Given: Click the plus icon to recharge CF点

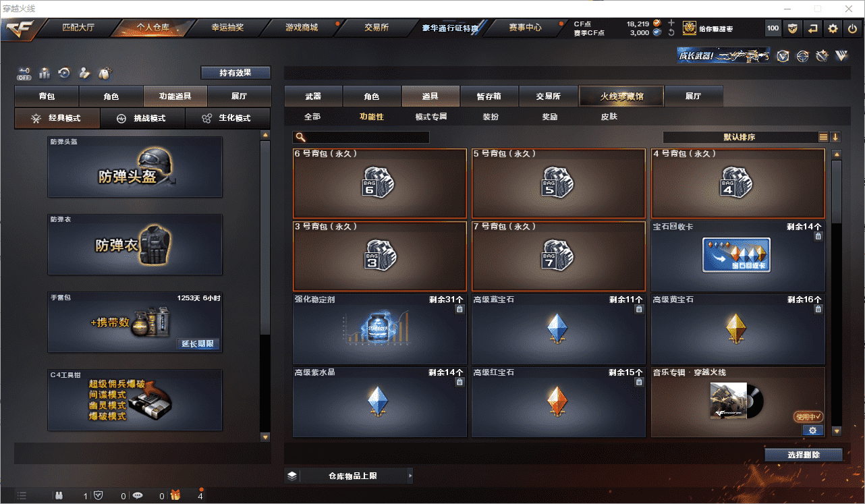Looking at the screenshot, I should click(x=671, y=23).
